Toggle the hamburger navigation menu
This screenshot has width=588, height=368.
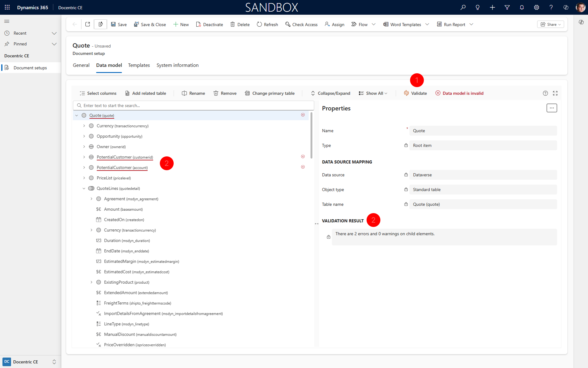coord(7,21)
